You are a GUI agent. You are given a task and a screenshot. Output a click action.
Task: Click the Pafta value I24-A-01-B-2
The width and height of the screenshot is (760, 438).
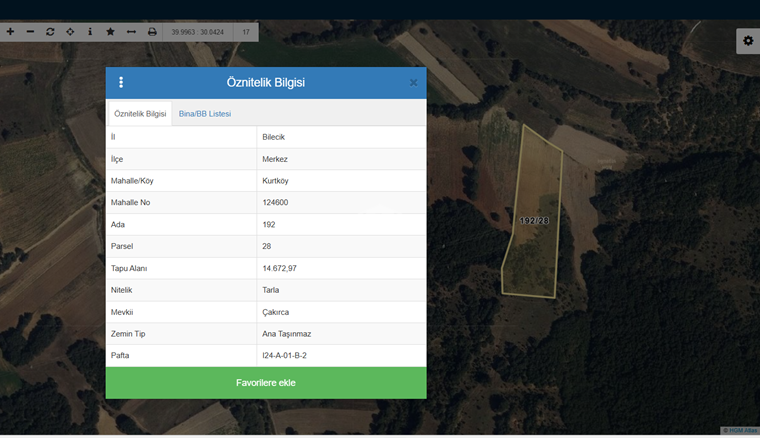pos(284,355)
